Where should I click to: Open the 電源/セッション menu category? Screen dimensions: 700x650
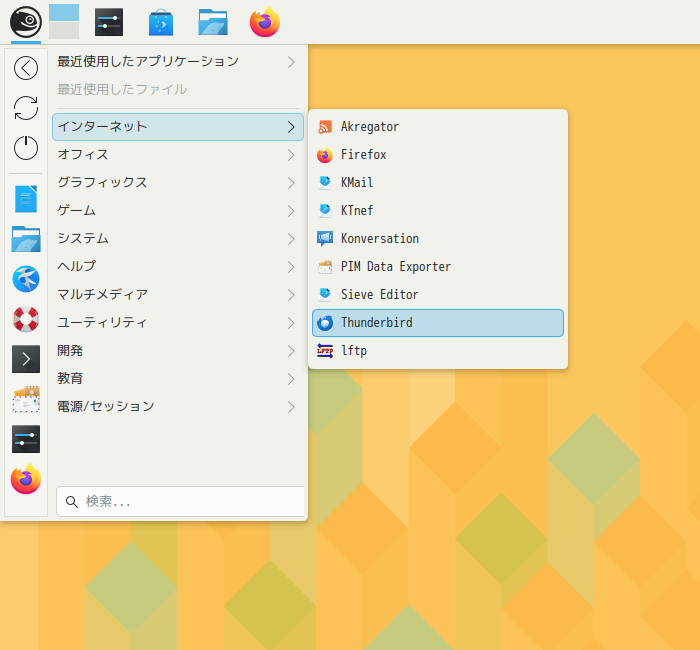[x=178, y=407]
